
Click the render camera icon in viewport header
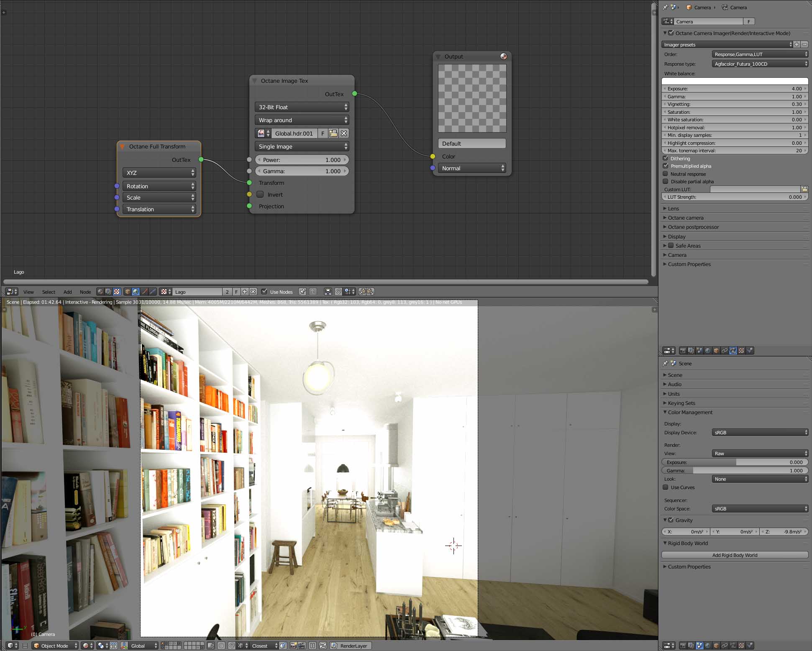(293, 646)
